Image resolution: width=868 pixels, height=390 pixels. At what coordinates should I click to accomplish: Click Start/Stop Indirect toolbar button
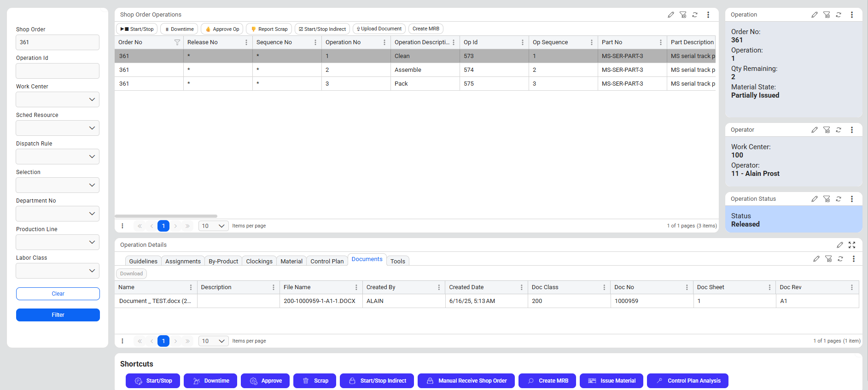[x=322, y=29]
